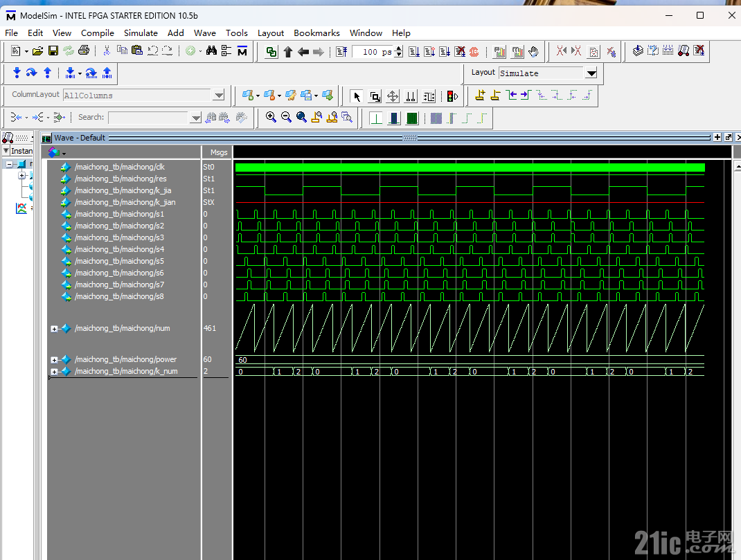Select the /maichong_tb/maichong/s5 signal
Image resolution: width=741 pixels, height=560 pixels.
point(119,262)
